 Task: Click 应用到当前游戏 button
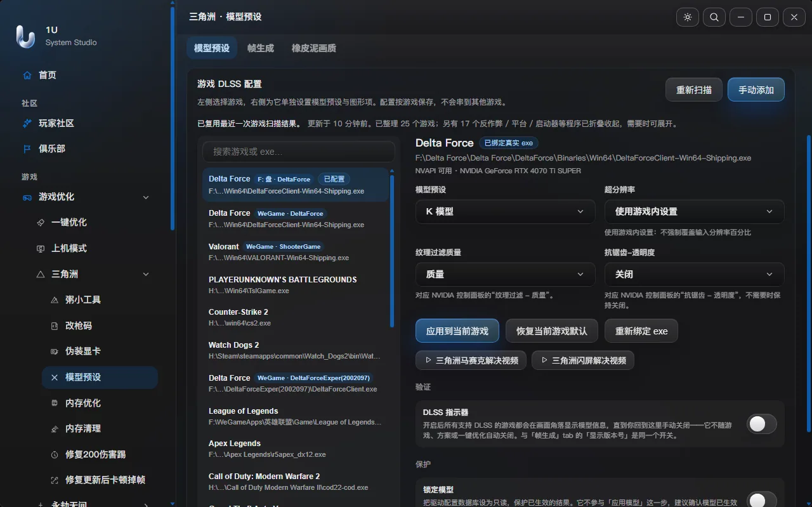click(x=457, y=331)
